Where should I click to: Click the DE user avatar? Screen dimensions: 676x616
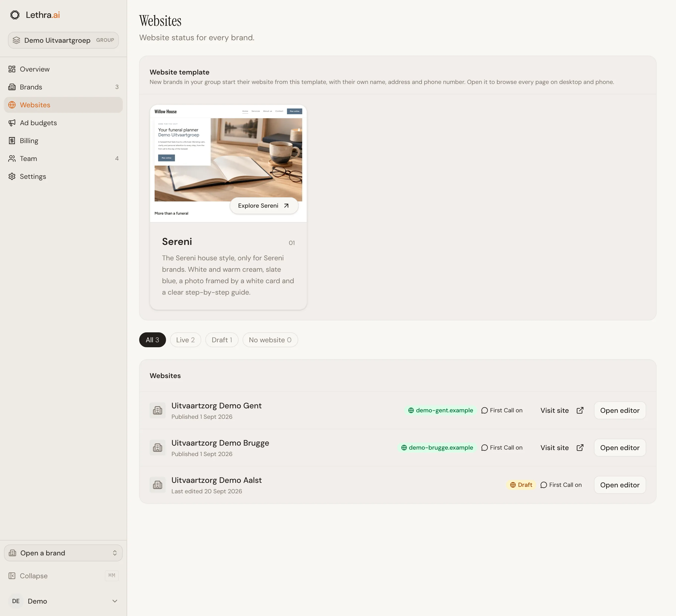tap(16, 601)
